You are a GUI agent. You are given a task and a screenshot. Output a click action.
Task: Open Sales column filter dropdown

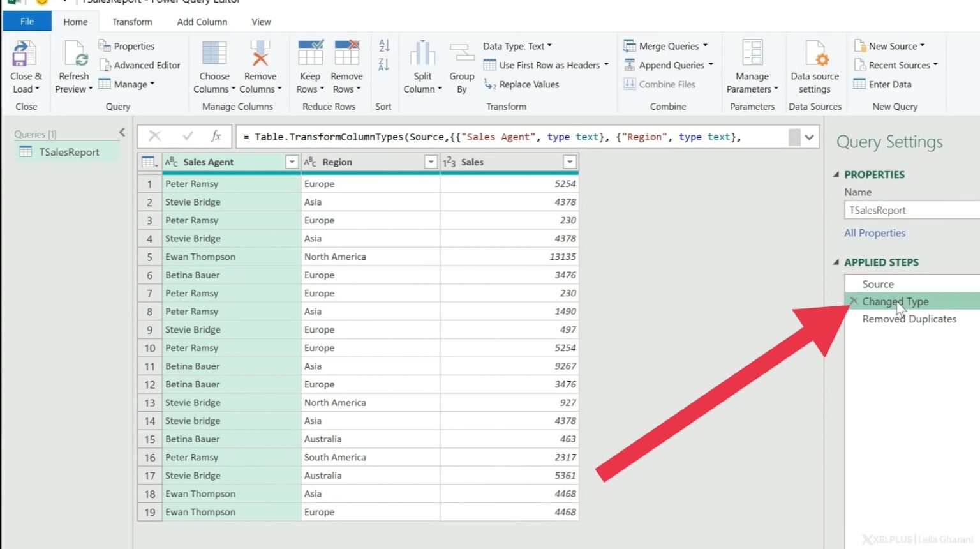[x=570, y=162]
